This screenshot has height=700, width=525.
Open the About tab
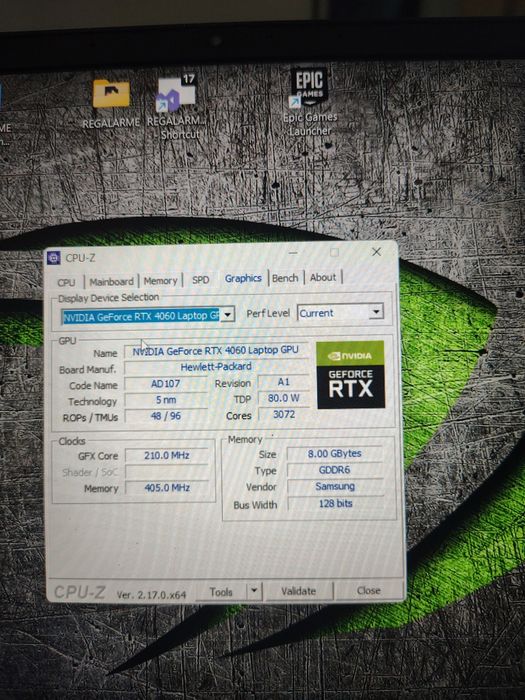[x=323, y=277]
